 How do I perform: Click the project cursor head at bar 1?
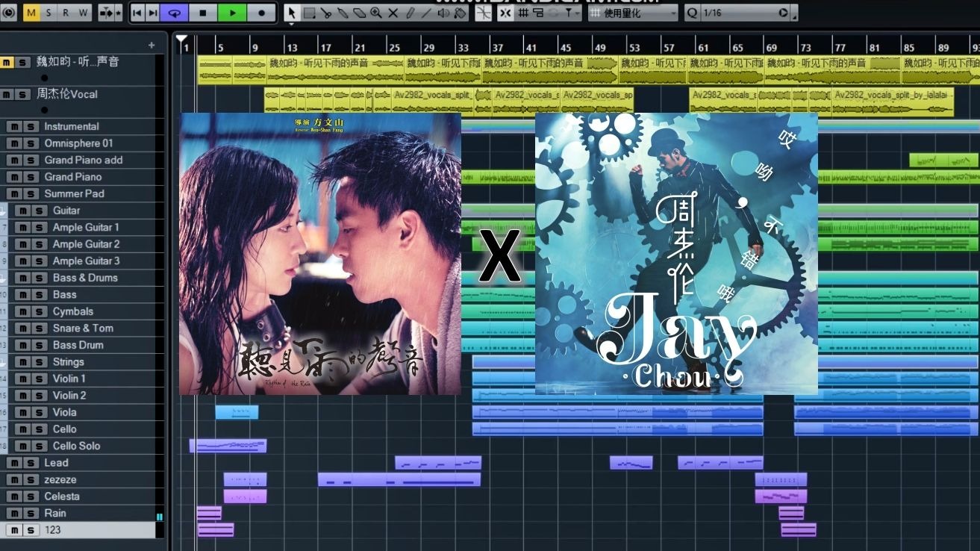click(x=181, y=40)
